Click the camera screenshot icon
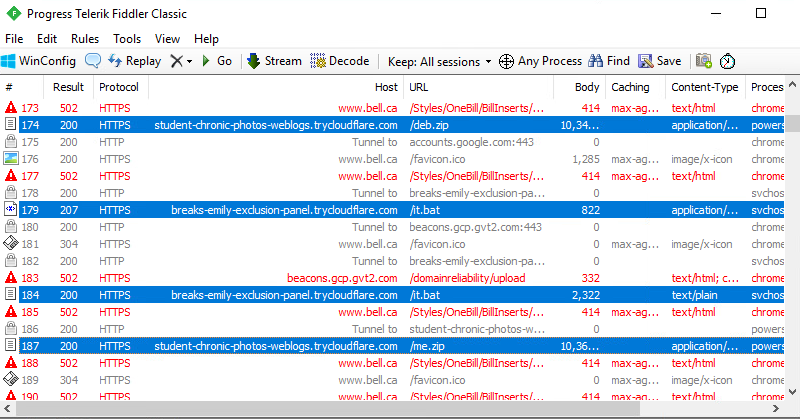The width and height of the screenshot is (800, 419). 704,61
